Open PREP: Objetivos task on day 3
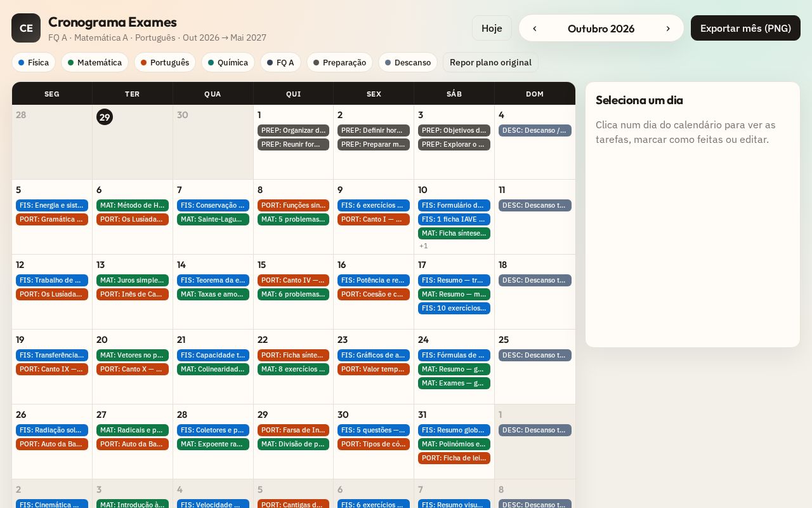The image size is (812, 508). point(454,130)
